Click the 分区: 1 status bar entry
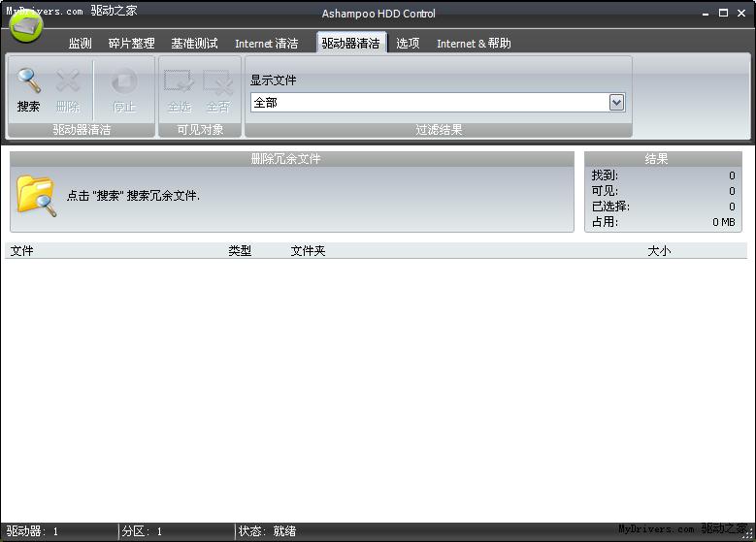 point(142,531)
